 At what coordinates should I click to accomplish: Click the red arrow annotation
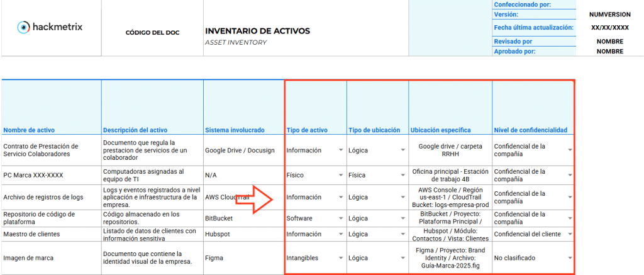(253, 199)
